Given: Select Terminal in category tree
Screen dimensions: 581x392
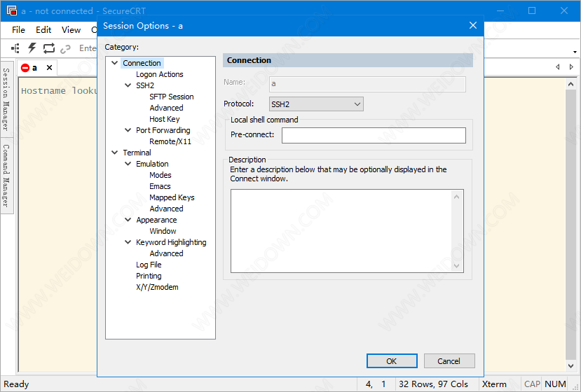Looking at the screenshot, I should click(137, 153).
